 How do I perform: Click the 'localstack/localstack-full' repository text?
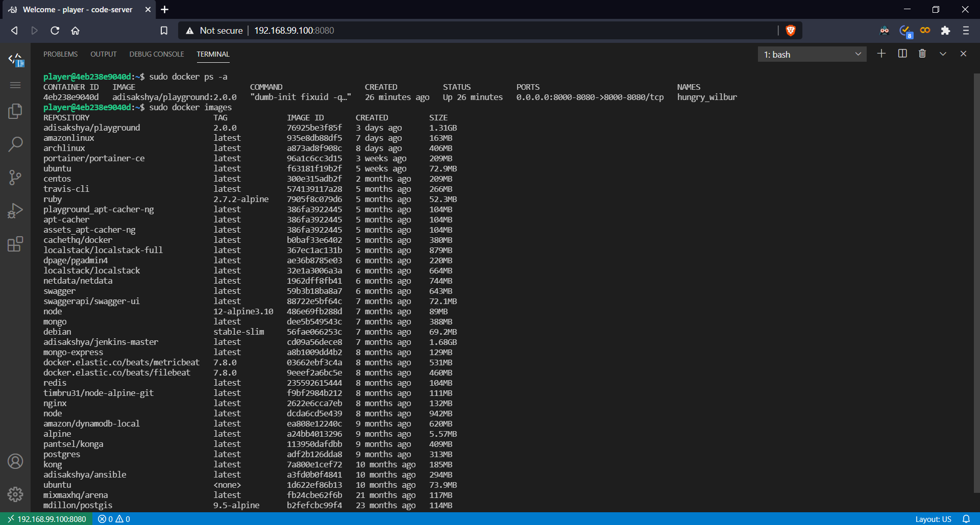(x=103, y=250)
